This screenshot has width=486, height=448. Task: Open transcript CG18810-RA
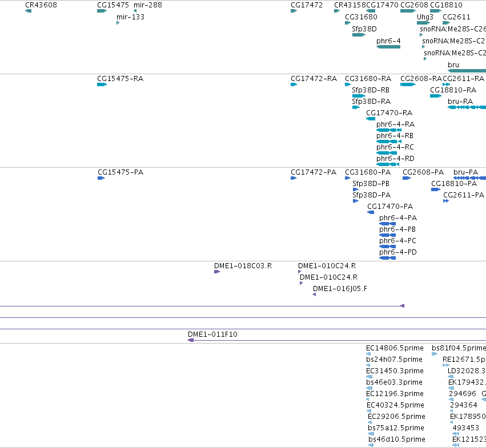click(x=453, y=90)
